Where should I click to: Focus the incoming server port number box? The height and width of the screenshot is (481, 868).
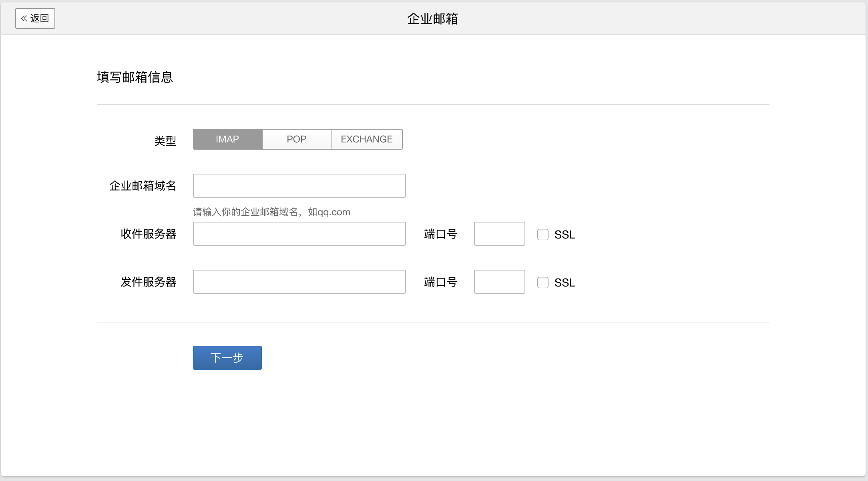[x=499, y=234]
